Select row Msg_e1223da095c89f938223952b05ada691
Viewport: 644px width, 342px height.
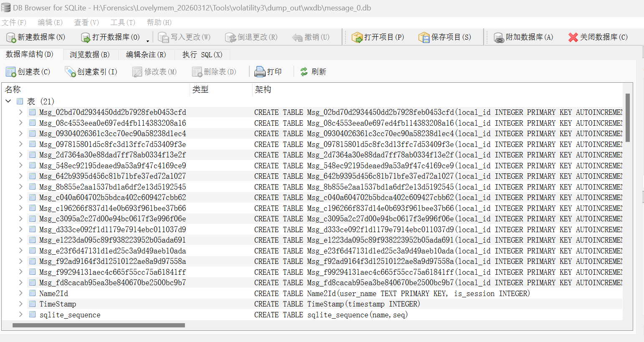click(x=312, y=240)
